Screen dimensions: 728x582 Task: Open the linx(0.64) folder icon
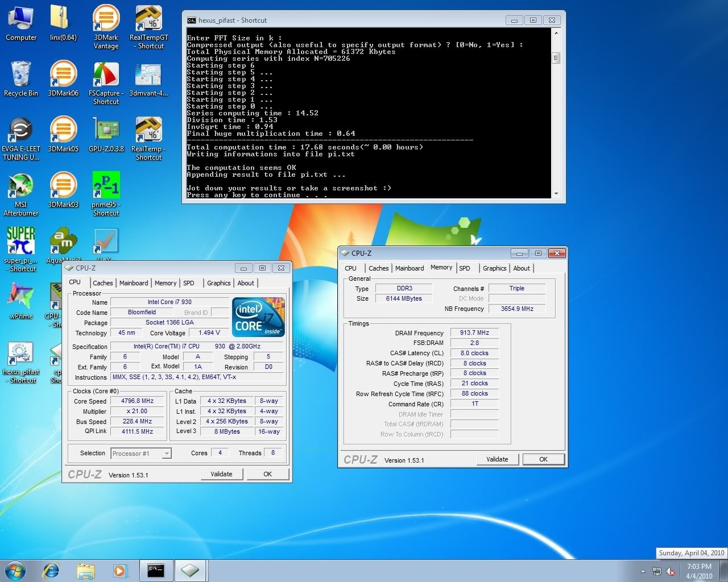click(x=63, y=23)
